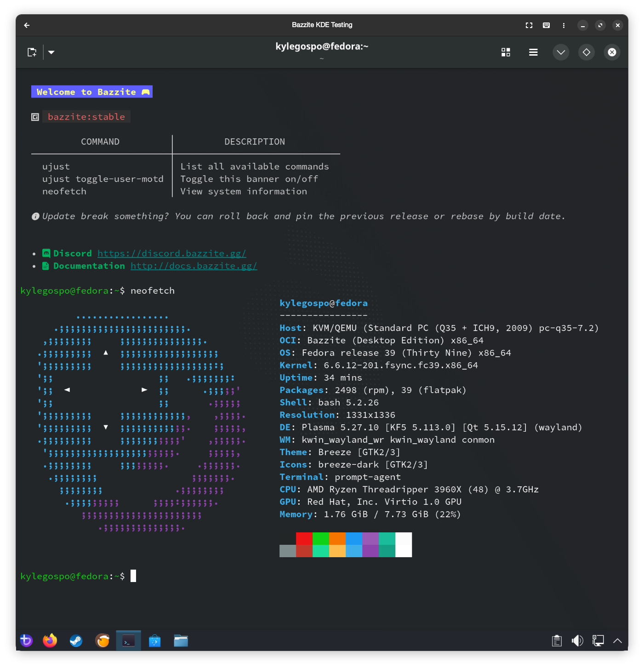Minimize the terminal with the chevron-down button
This screenshot has width=644, height=668.
click(561, 52)
